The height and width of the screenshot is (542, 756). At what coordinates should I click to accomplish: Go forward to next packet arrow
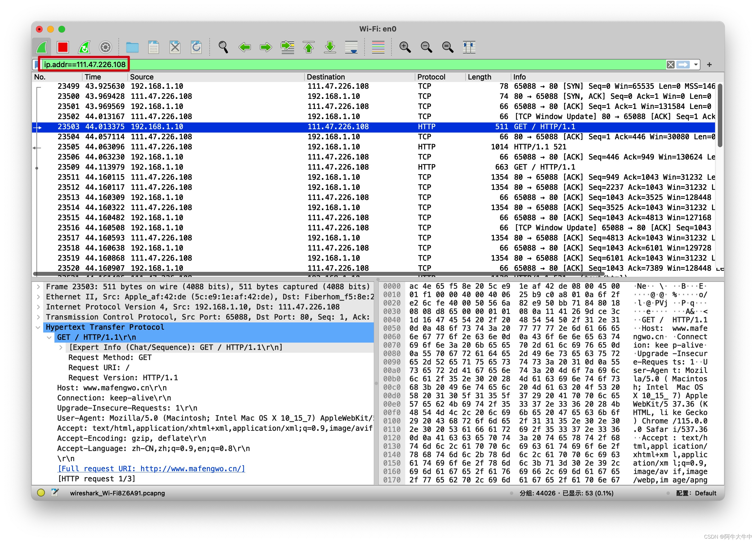(266, 47)
